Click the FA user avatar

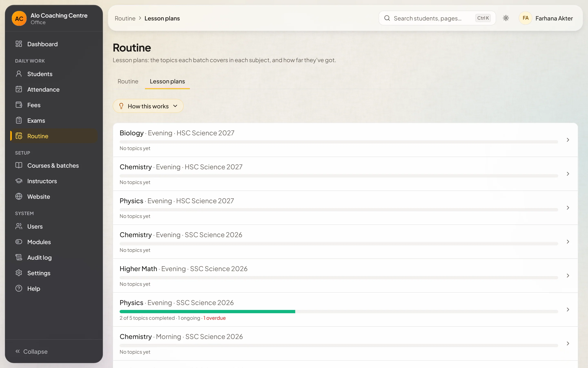[525, 18]
